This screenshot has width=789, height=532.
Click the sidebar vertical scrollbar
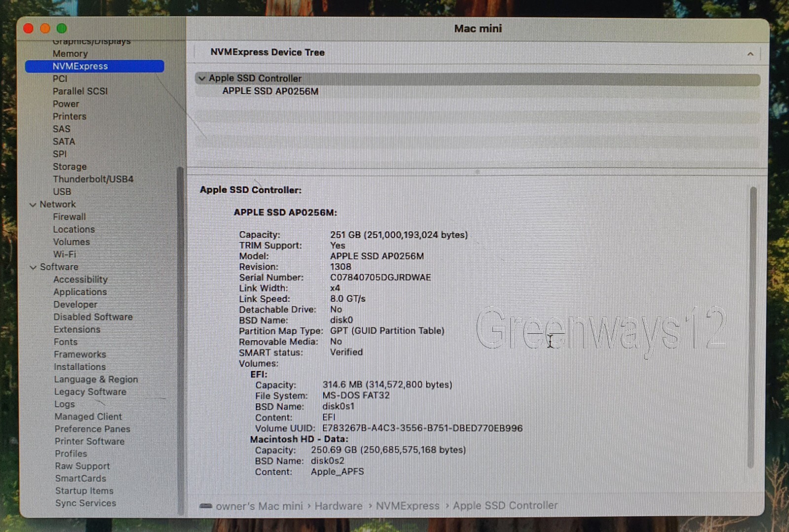coord(180,340)
